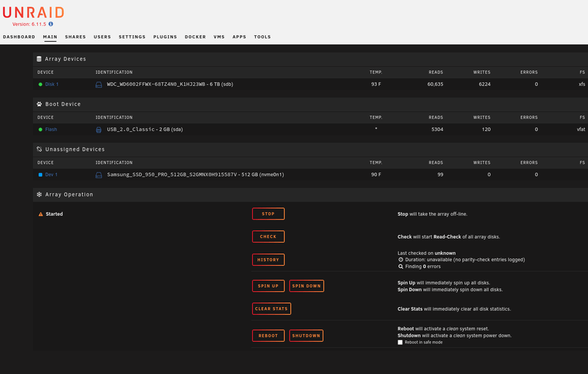Click the Array Devices section icon

coord(39,59)
